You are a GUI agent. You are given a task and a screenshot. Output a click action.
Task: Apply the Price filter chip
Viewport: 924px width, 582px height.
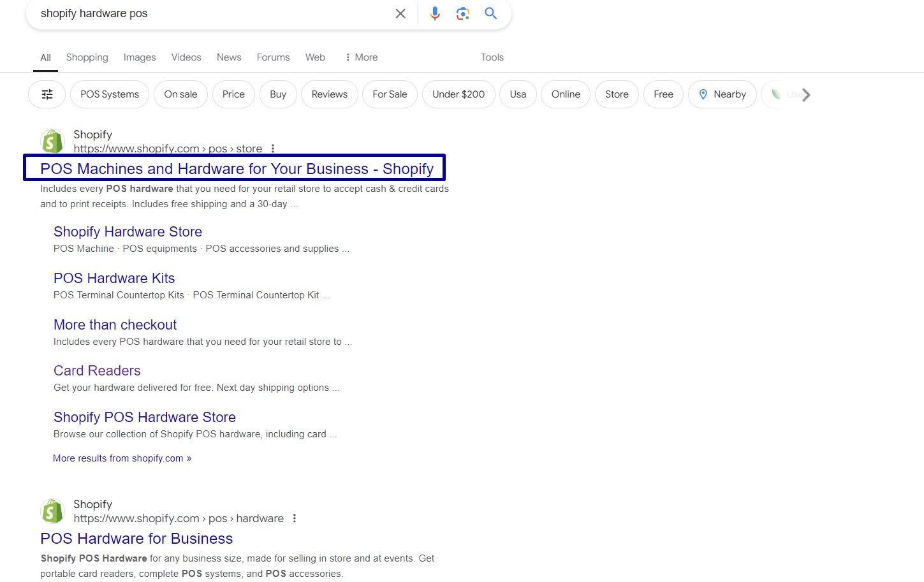point(233,94)
